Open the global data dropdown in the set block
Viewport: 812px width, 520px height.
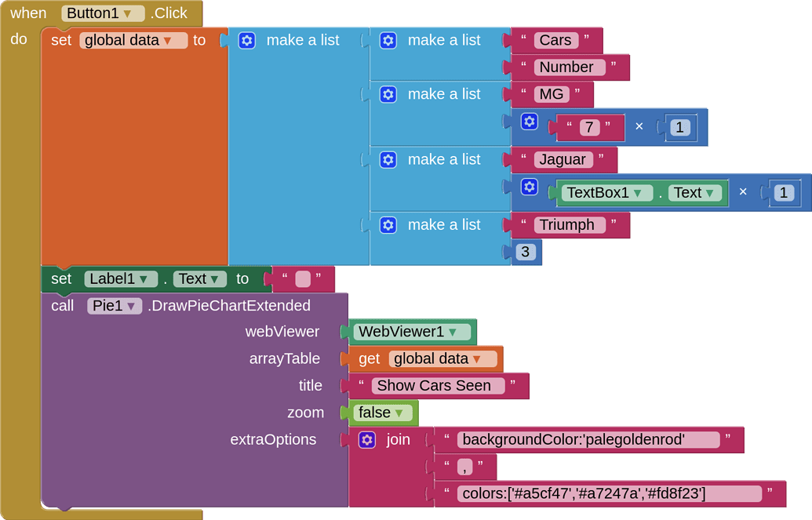[133, 41]
